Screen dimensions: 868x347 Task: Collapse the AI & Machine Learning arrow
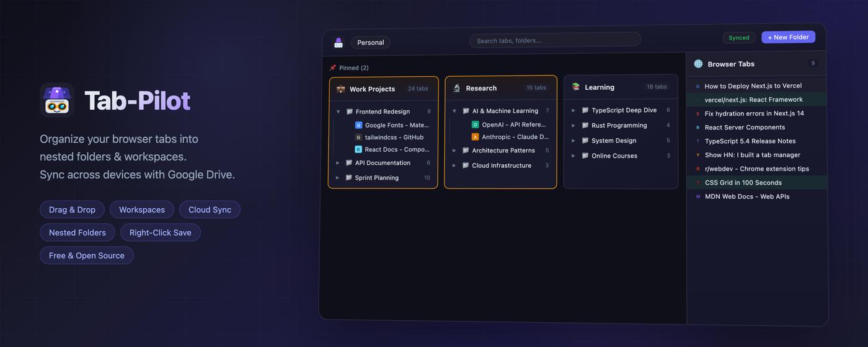point(455,111)
